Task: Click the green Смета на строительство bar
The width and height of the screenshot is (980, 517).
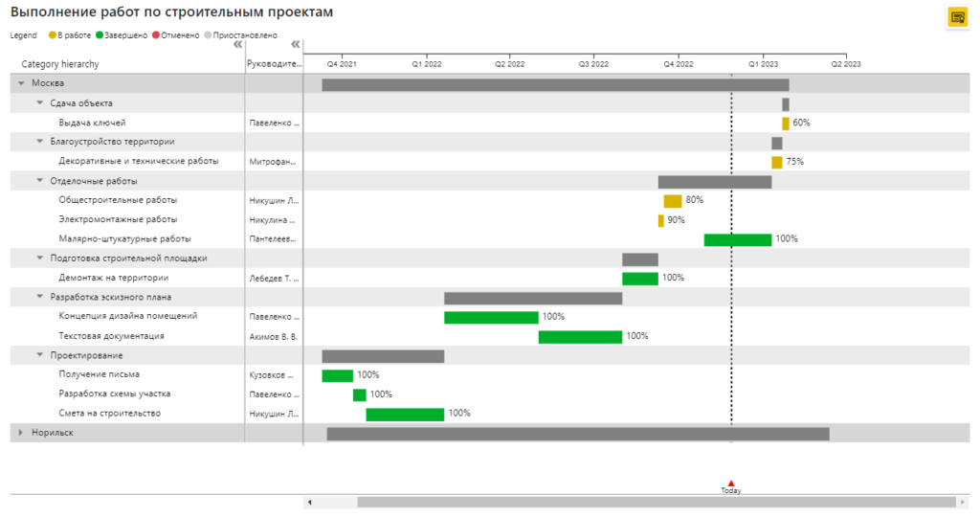Action: (x=405, y=415)
